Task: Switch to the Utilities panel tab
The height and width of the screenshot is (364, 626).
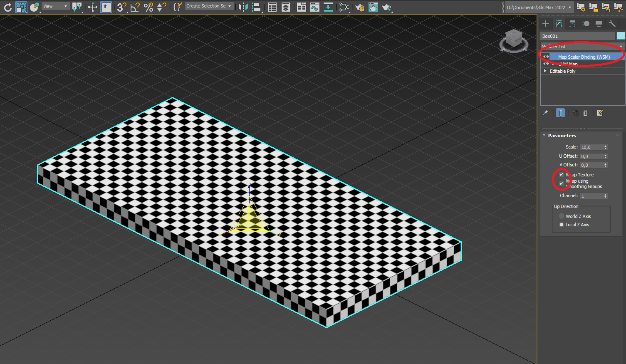Action: tap(612, 24)
